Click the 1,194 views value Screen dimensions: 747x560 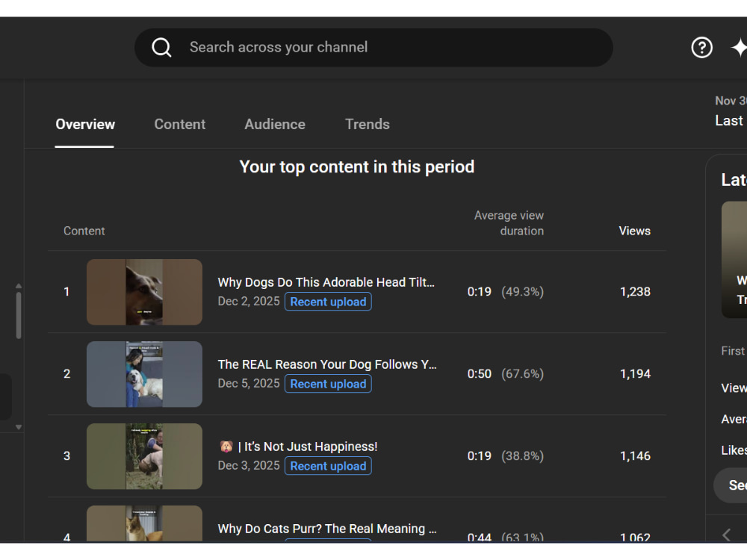tap(635, 374)
